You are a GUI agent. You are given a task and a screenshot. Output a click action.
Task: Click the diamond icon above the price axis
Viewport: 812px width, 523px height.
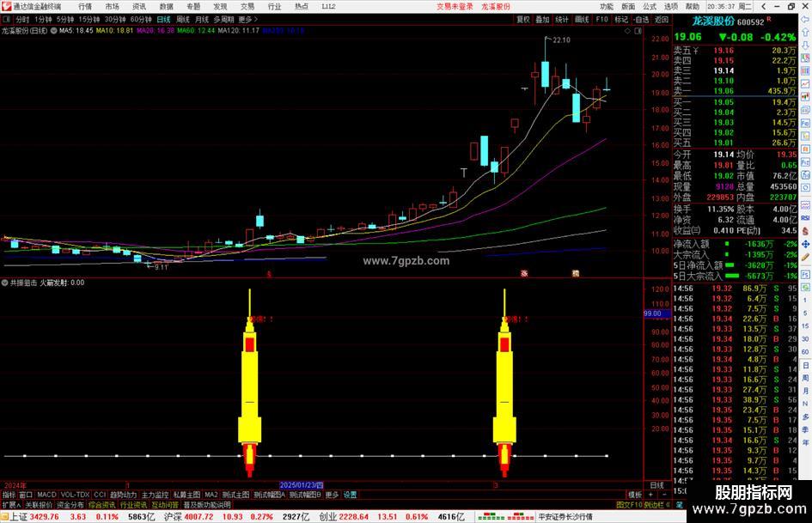tap(627, 31)
